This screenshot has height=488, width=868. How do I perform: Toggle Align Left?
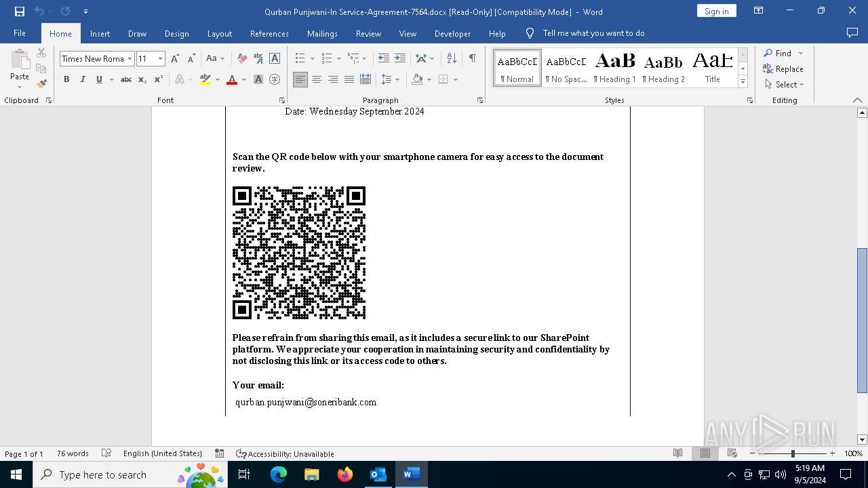click(x=300, y=79)
